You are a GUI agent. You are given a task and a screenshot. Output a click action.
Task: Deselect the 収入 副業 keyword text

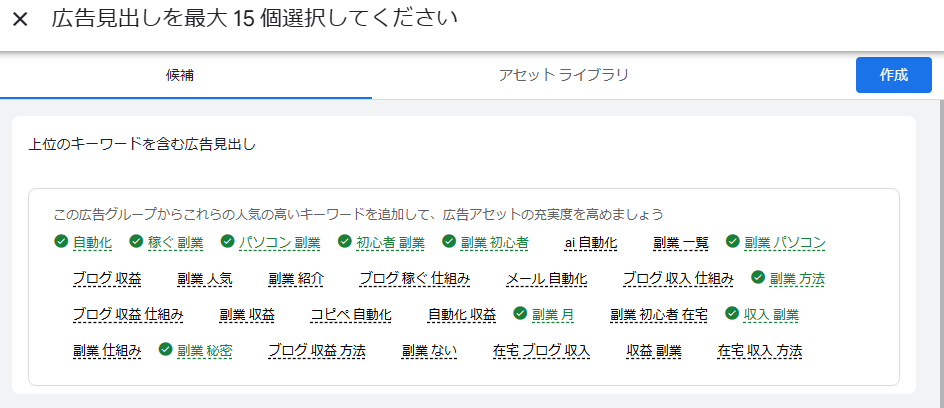tap(771, 315)
